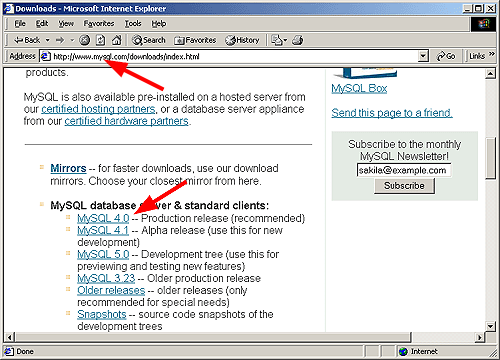The height and width of the screenshot is (360, 500).
Task: Open the Search pane from the toolbar
Action: tap(149, 40)
